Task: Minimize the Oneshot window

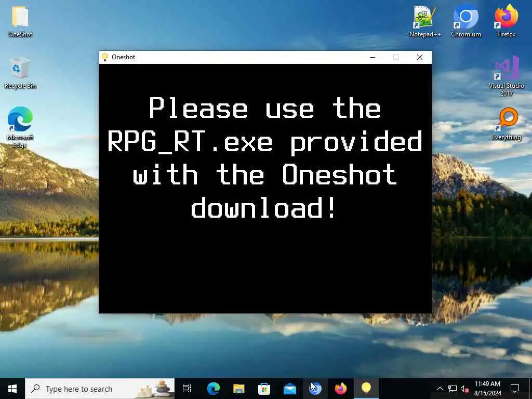Action: [373, 57]
